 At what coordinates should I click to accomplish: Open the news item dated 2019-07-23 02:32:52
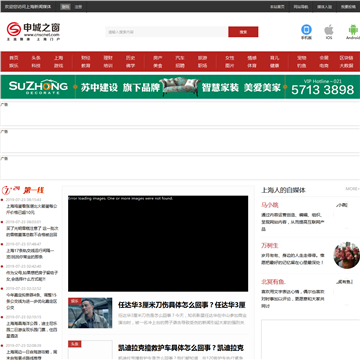click(32, 301)
